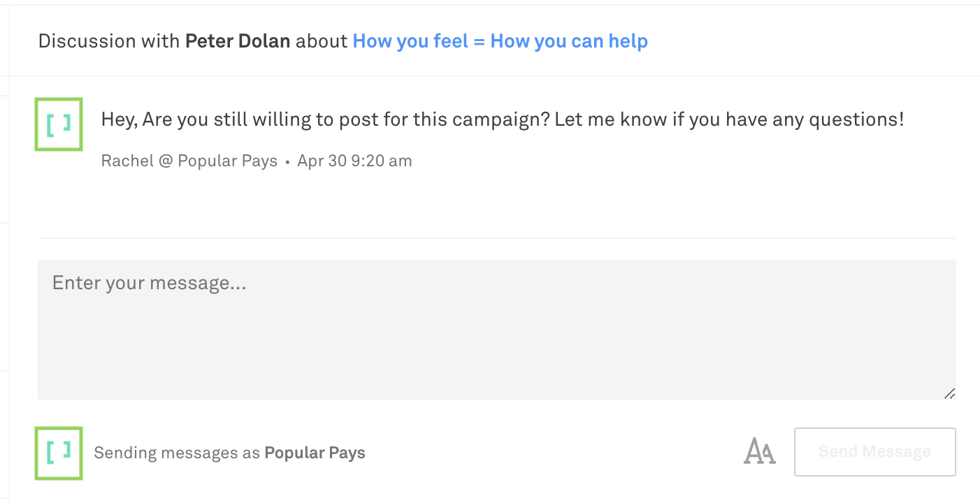Viewport: 980px width, 503px height.
Task: Click the "Discussion with" heading text
Action: click(110, 41)
